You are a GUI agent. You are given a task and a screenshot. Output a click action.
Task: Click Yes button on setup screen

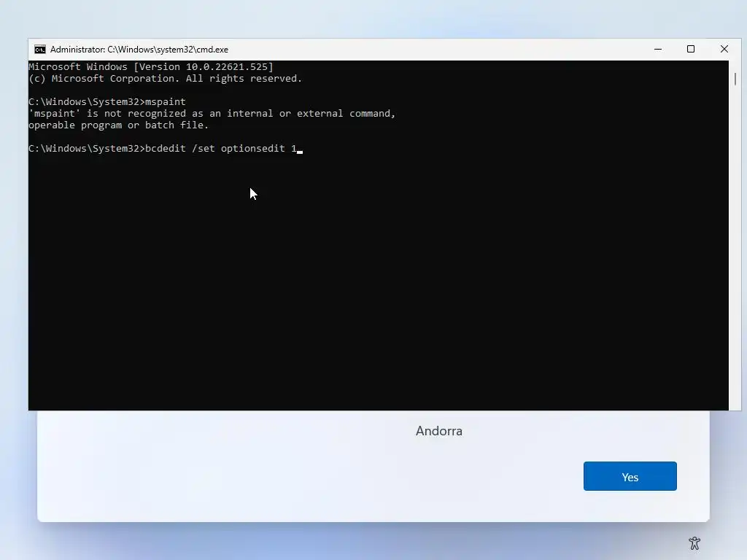pos(630,476)
